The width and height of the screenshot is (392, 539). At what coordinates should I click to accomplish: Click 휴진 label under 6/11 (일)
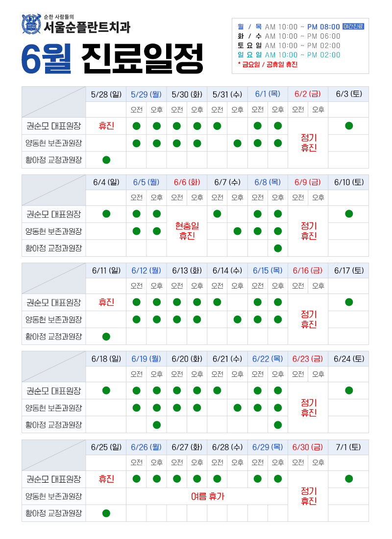click(106, 302)
